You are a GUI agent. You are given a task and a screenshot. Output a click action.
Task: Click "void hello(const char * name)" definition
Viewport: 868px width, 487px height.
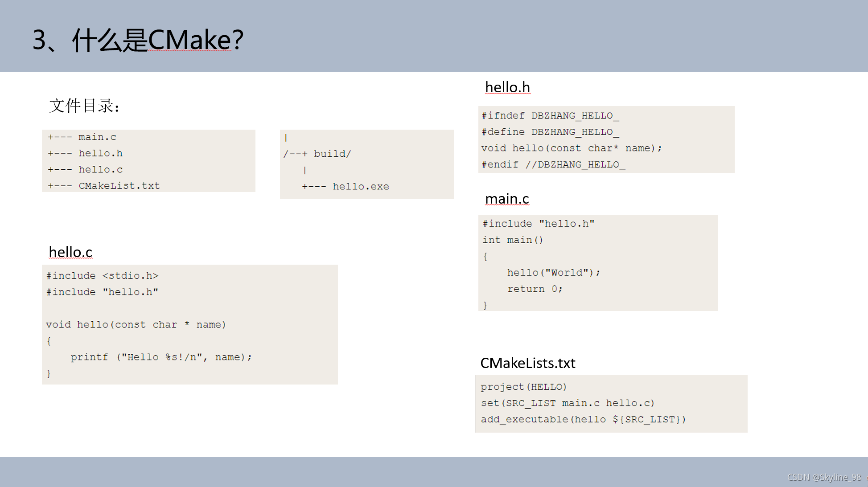click(x=136, y=325)
